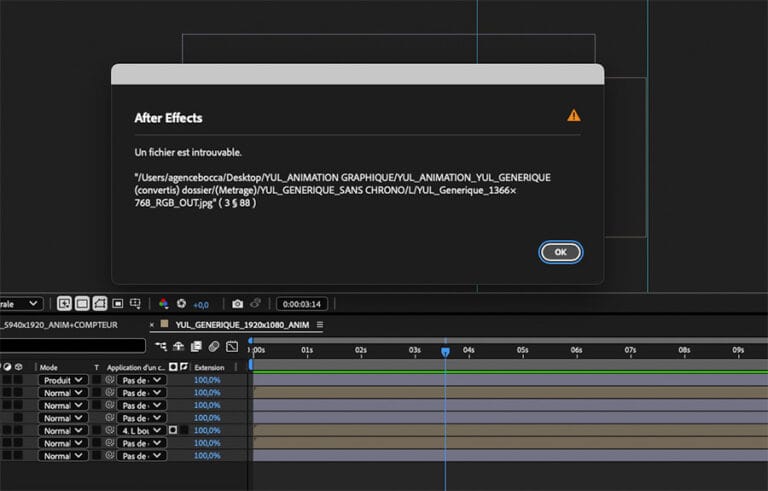The height and width of the screenshot is (491, 768).
Task: Toggle the transparency grid icon
Action: point(82,304)
